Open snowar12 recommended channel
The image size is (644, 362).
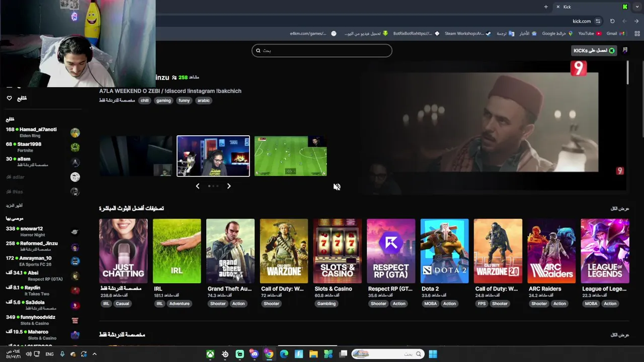[x=43, y=232]
